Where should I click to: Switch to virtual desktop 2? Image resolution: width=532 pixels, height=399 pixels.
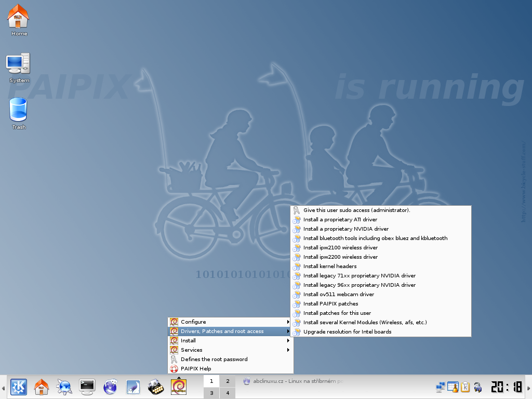click(228, 381)
